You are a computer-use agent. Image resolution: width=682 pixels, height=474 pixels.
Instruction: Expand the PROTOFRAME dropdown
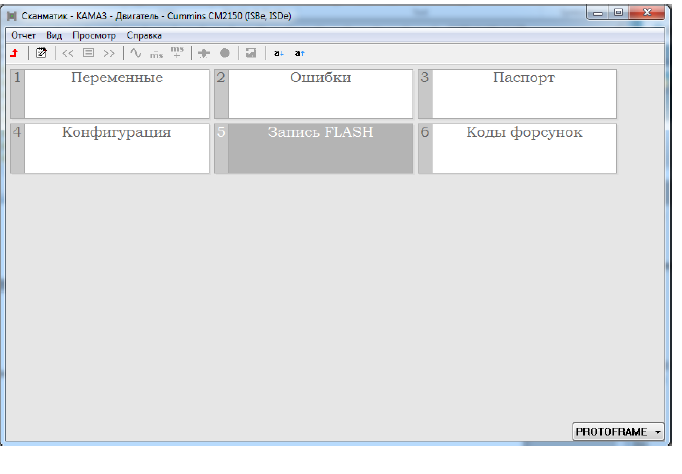point(618,432)
